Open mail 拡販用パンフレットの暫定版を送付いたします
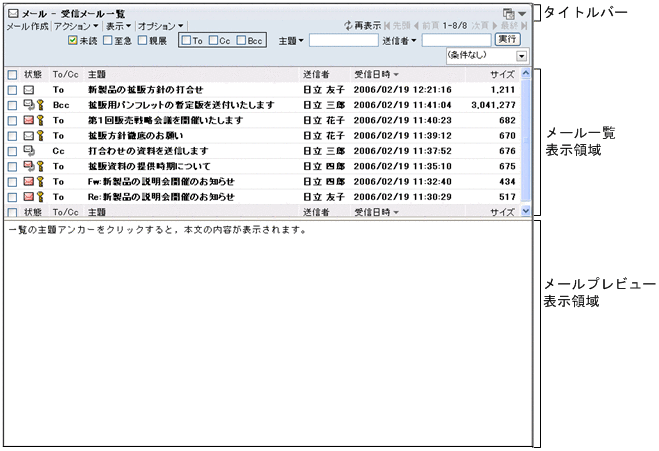 181,105
